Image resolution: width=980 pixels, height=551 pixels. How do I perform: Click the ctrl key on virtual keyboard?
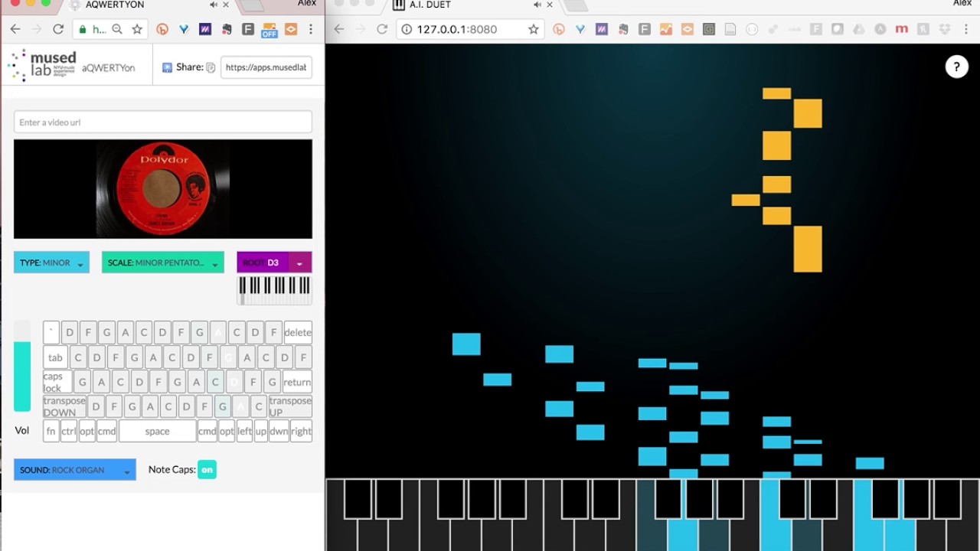point(69,431)
